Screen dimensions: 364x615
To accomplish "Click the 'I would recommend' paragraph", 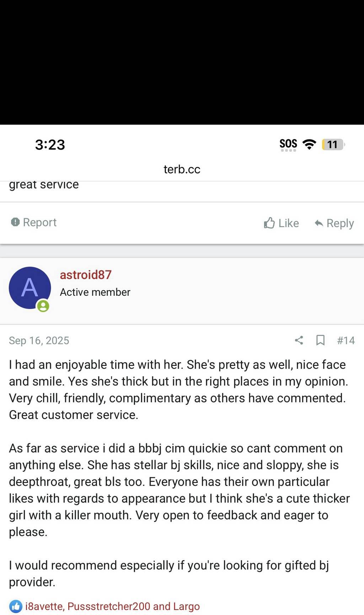I will [x=169, y=573].
